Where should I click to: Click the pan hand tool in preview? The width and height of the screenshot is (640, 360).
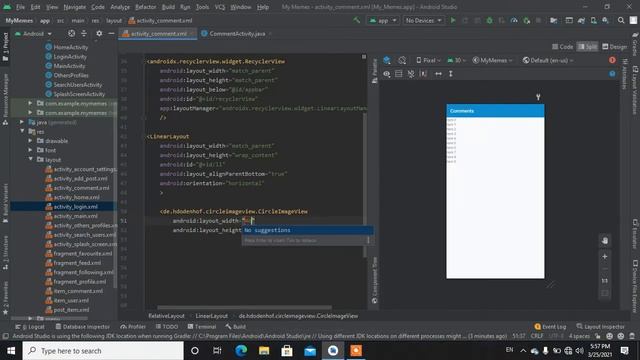[x=604, y=240]
